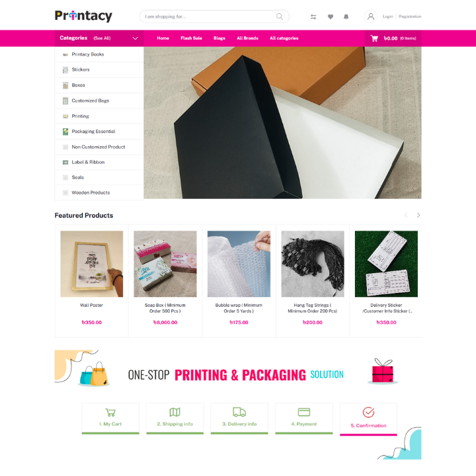Click the search magnifier icon
The image size is (476, 476).
coord(279,17)
